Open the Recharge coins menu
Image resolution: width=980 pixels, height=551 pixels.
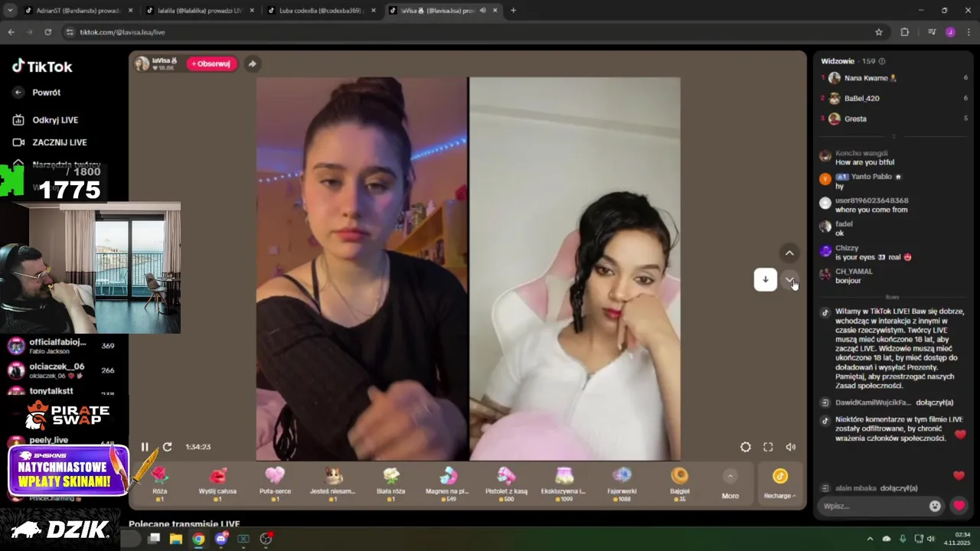click(779, 484)
